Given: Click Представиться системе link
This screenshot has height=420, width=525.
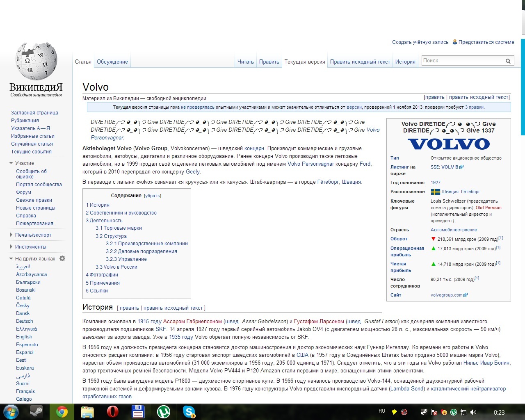Looking at the screenshot, I should pyautogui.click(x=486, y=42).
